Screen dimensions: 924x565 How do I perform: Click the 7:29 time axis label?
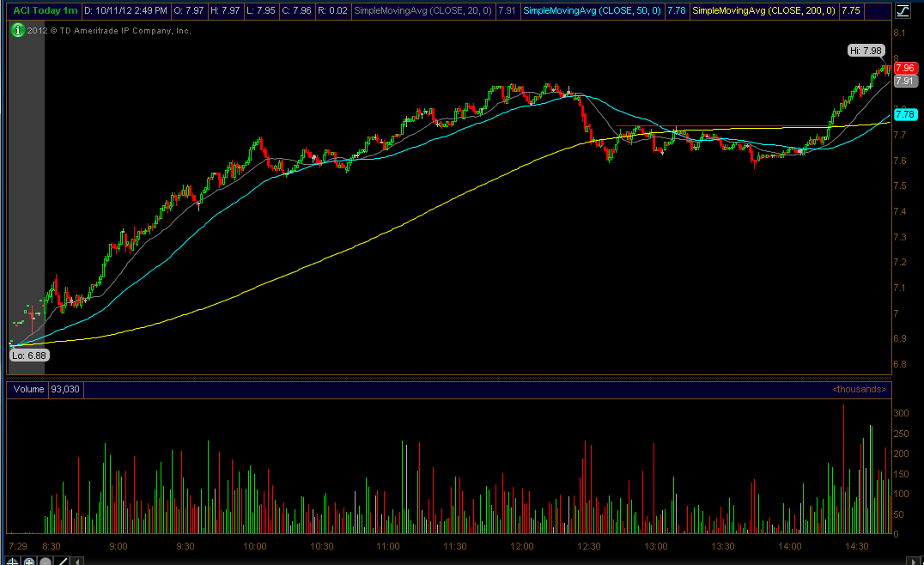click(18, 546)
